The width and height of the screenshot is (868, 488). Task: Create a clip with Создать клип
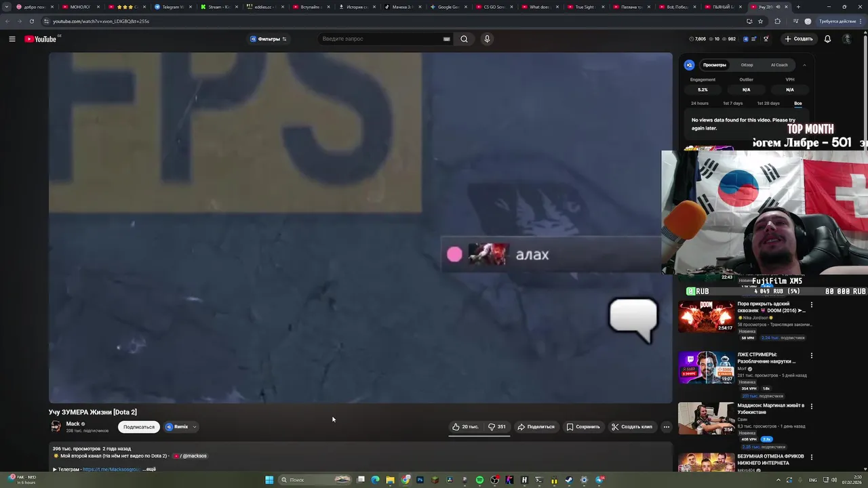(632, 427)
